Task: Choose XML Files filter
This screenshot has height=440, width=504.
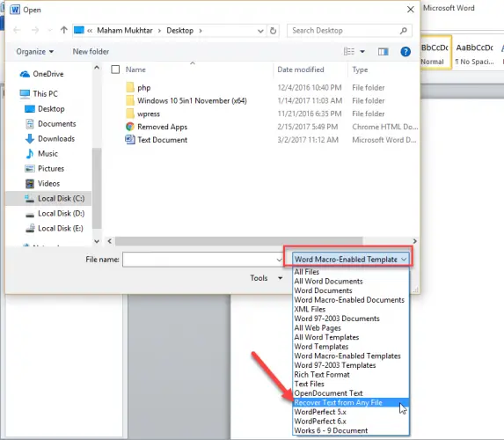Action: point(351,309)
